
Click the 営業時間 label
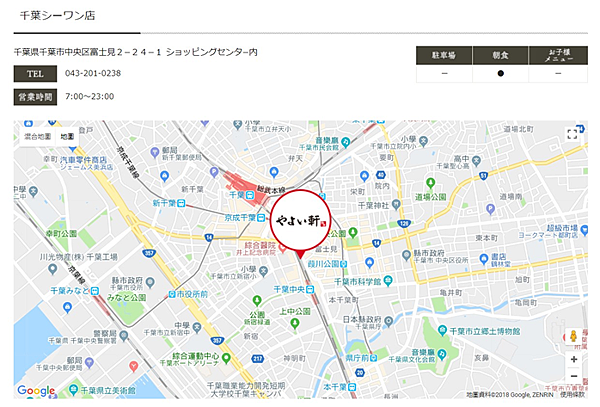pyautogui.click(x=35, y=97)
